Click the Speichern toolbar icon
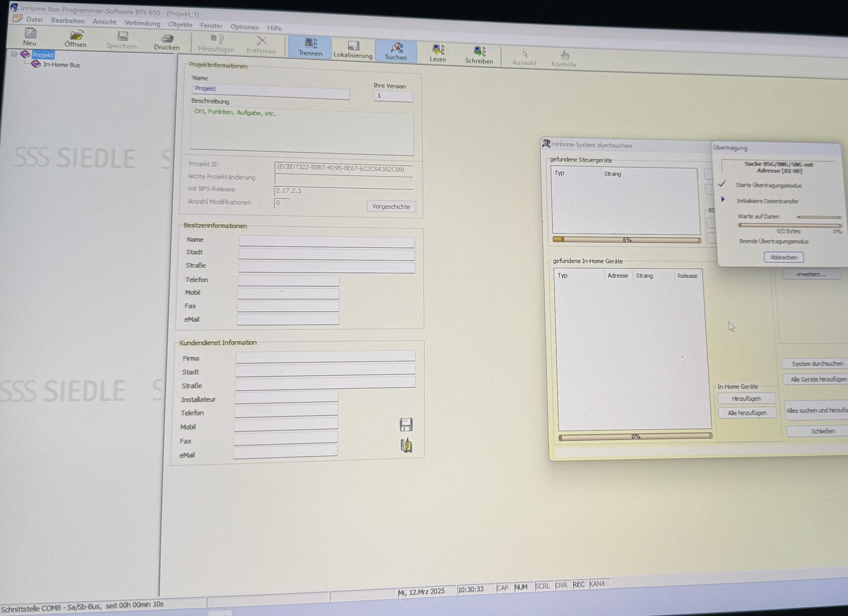 122,36
